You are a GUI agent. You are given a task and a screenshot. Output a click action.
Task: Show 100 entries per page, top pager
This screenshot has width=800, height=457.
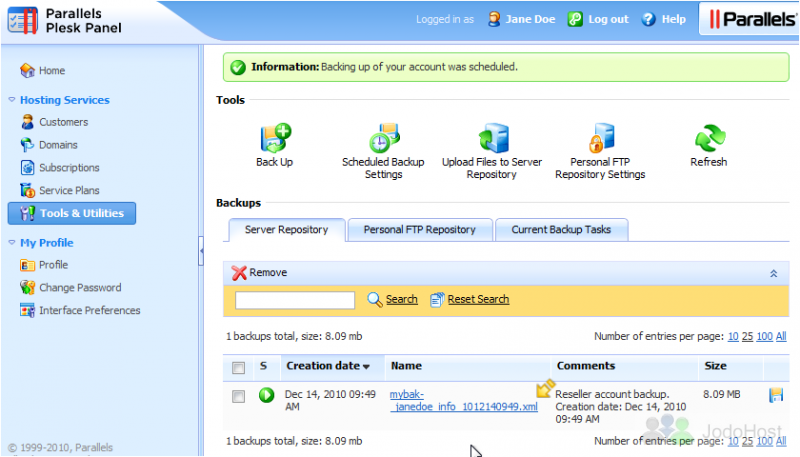coord(764,337)
